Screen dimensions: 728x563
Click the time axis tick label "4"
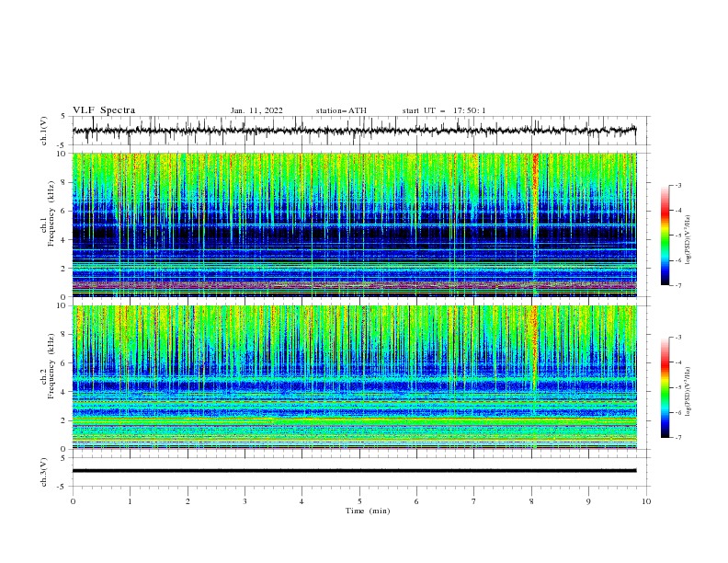(301, 501)
